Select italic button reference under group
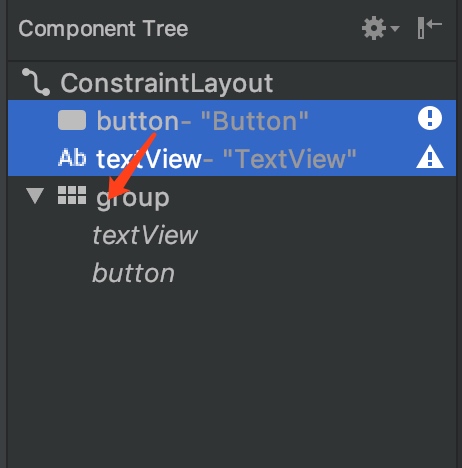The width and height of the screenshot is (462, 468). [133, 273]
